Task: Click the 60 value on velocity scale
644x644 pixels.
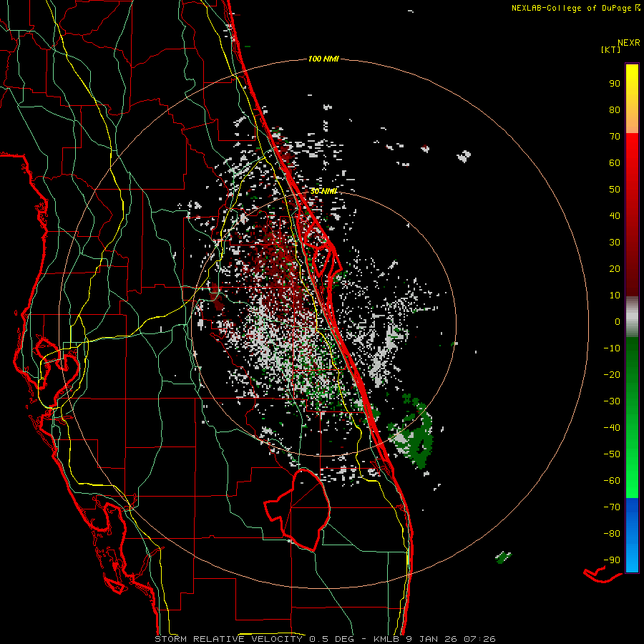Action: (x=615, y=162)
